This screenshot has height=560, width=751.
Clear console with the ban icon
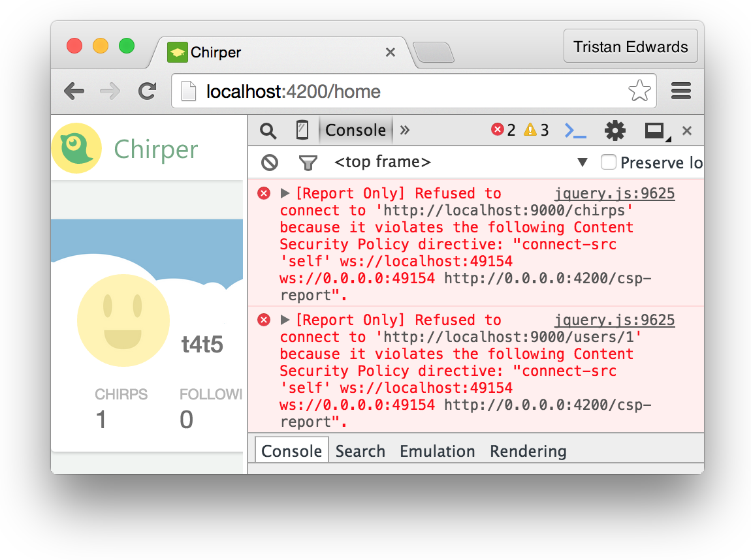coord(270,163)
